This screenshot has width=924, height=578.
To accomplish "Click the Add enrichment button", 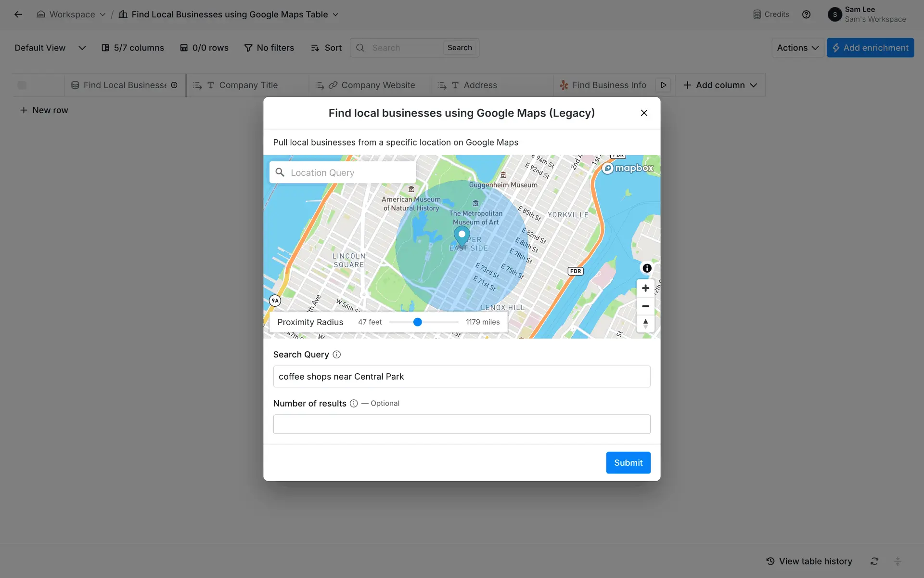I will coord(870,48).
